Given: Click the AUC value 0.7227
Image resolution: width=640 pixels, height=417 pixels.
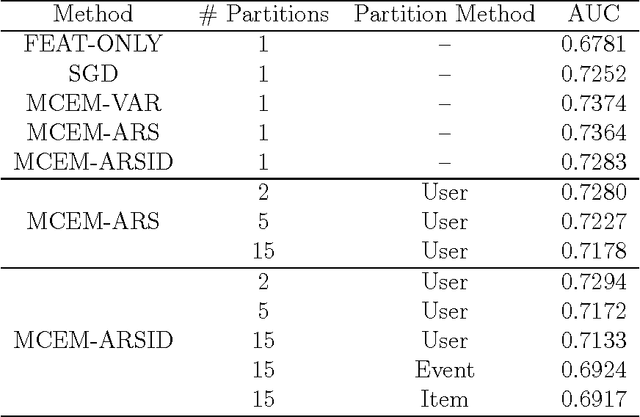Looking at the screenshot, I should [x=593, y=222].
